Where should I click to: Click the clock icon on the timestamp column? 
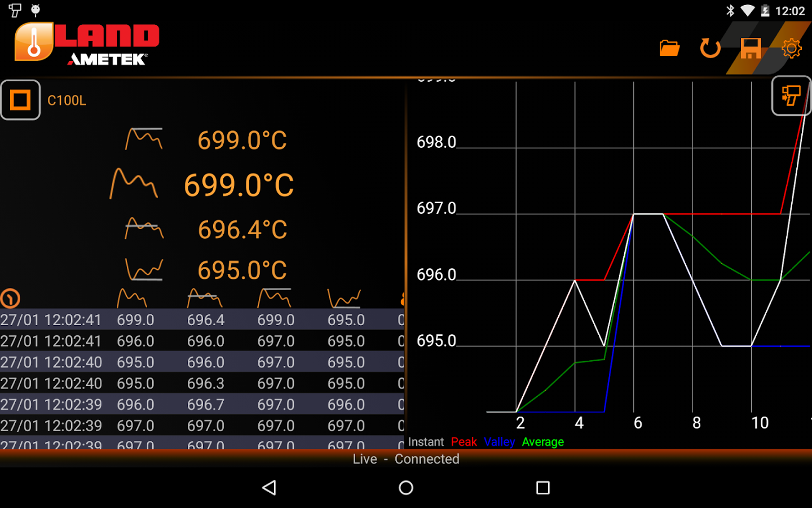pyautogui.click(x=10, y=298)
